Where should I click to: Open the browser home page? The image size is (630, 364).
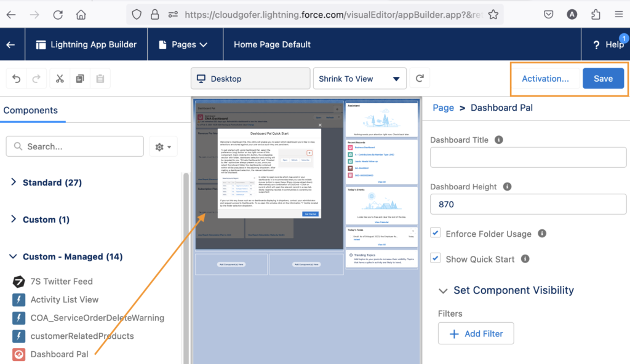(x=81, y=15)
